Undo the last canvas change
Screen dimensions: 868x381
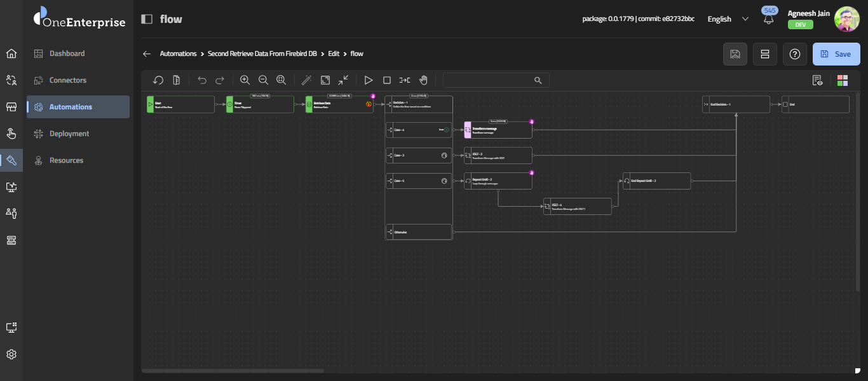202,80
